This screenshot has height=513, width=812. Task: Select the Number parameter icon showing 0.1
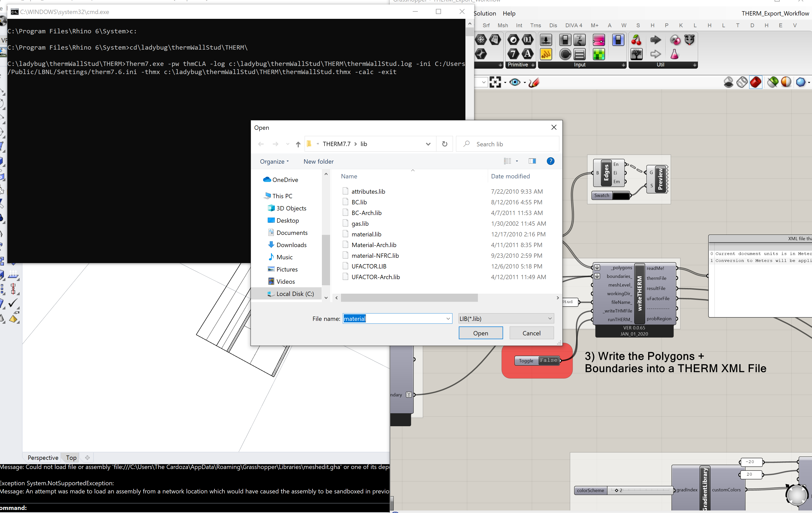(528, 40)
